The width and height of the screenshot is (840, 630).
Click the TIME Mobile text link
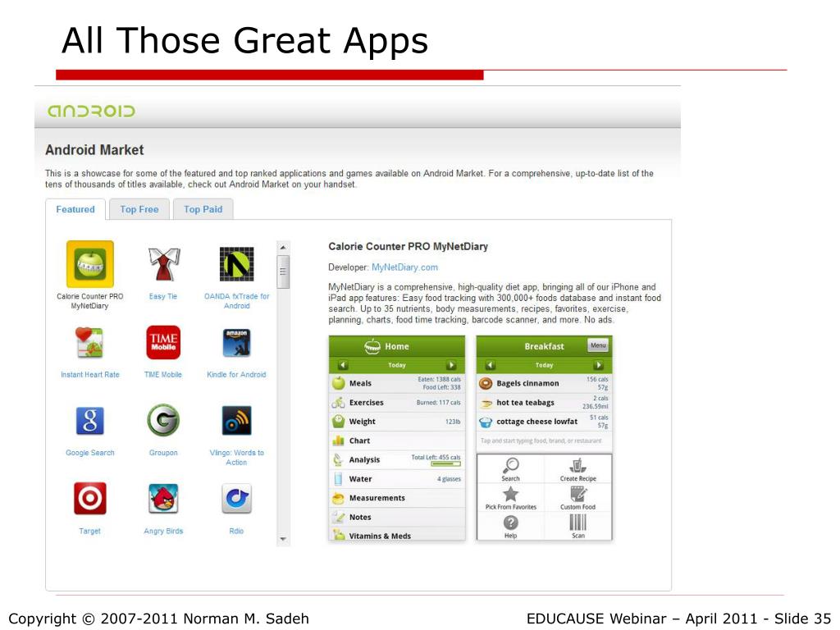(x=163, y=374)
